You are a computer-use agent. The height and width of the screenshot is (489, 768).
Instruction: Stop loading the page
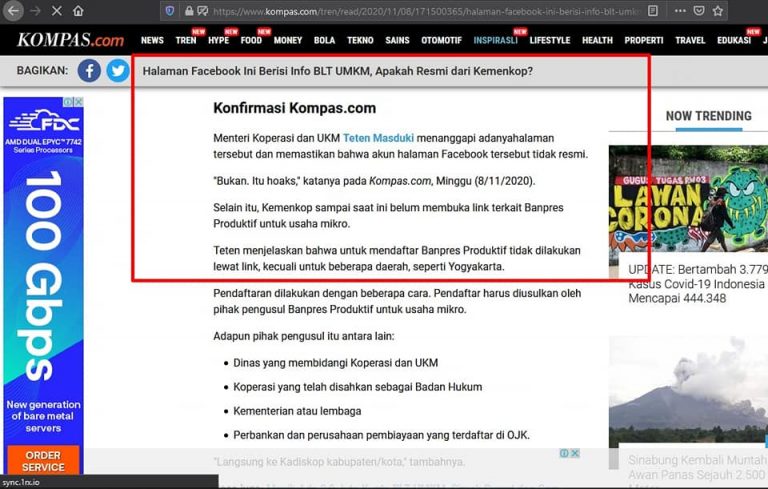56,11
